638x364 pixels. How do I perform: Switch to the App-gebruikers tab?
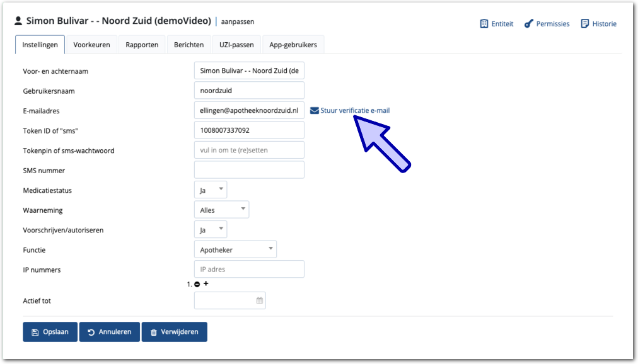pos(293,45)
